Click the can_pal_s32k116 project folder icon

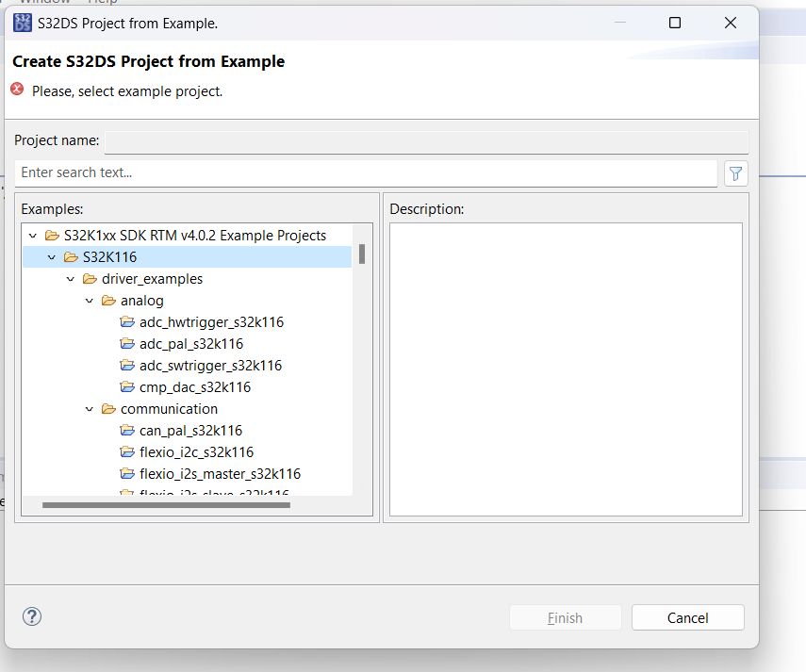128,431
